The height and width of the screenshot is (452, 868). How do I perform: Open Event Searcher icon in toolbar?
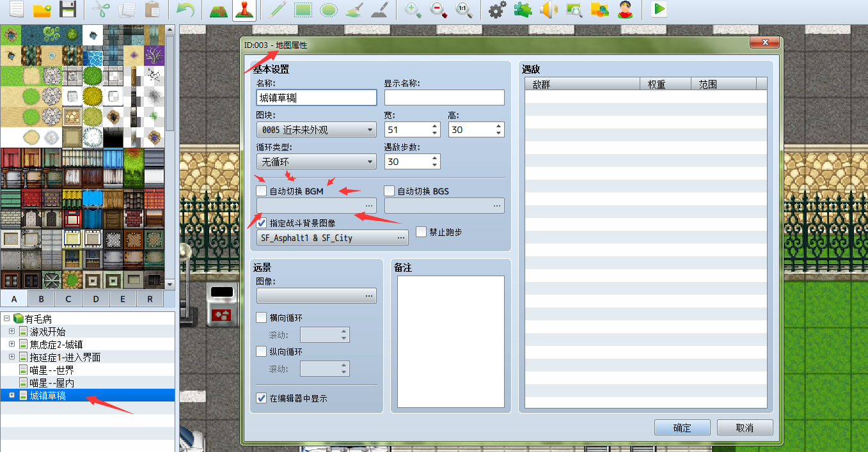point(574,10)
